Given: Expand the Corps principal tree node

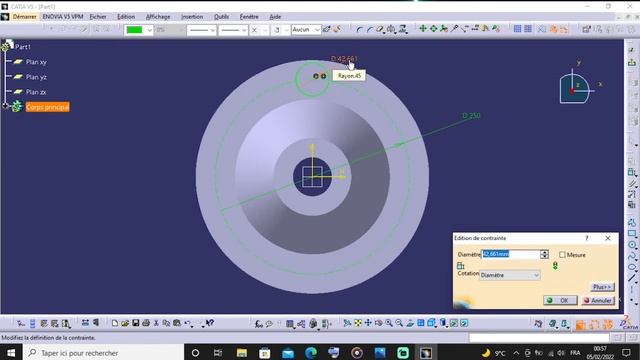Looking at the screenshot, I should (5, 106).
